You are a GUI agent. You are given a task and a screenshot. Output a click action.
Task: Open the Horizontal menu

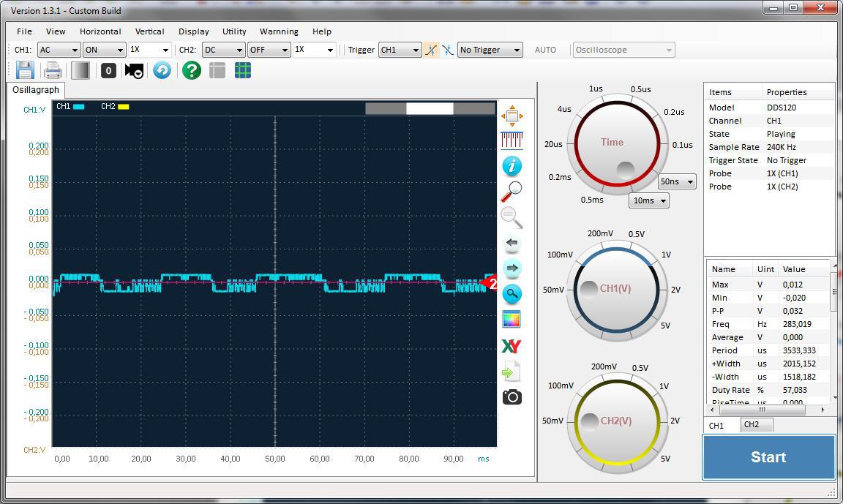[100, 31]
